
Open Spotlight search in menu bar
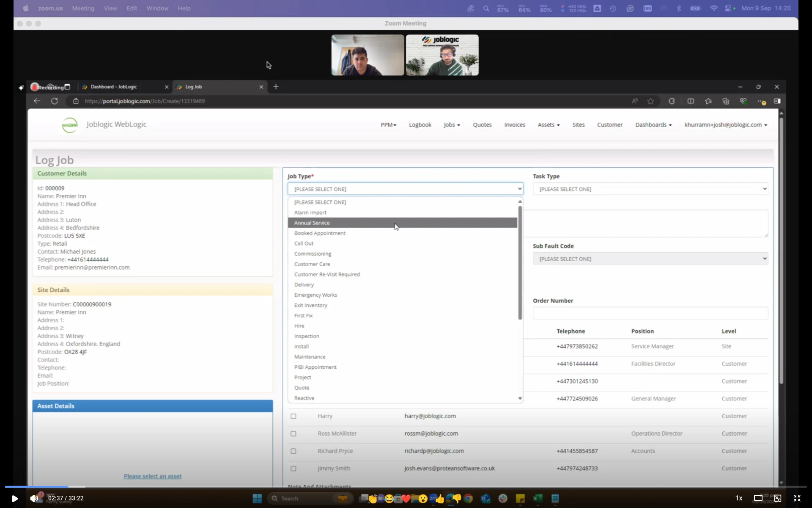point(486,8)
